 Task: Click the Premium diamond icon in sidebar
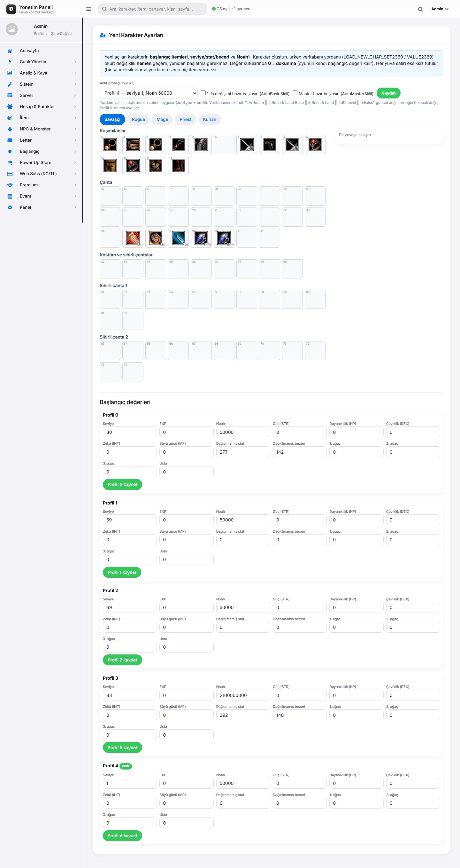tap(10, 185)
